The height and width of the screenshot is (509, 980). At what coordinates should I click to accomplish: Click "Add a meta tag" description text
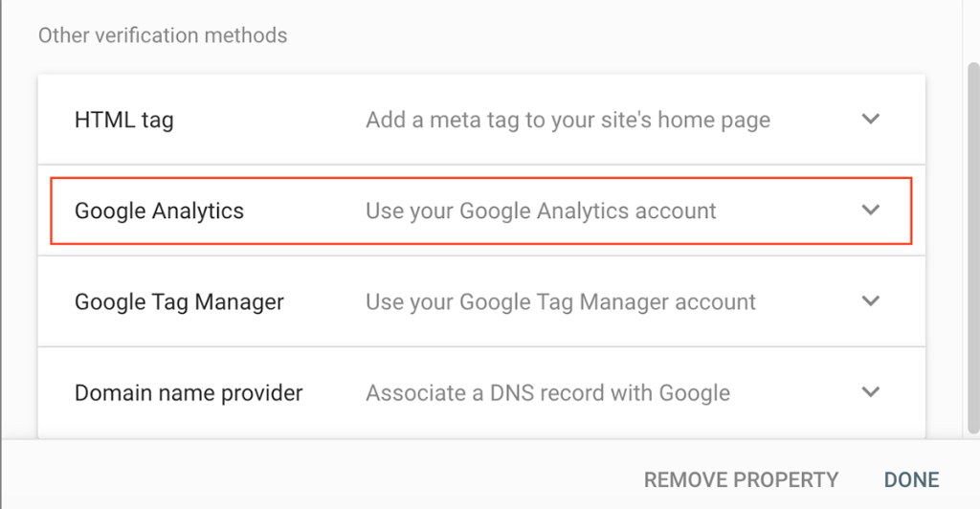click(x=568, y=121)
